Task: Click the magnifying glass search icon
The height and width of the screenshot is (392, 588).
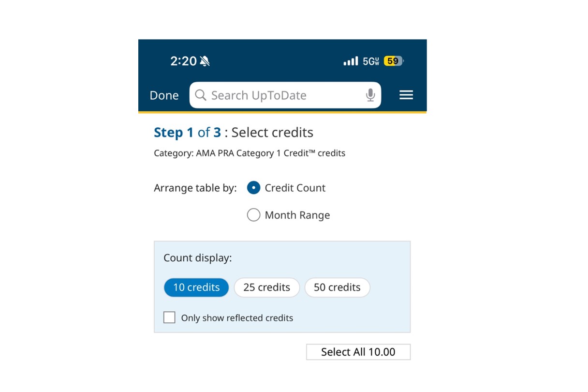Action: (200, 95)
